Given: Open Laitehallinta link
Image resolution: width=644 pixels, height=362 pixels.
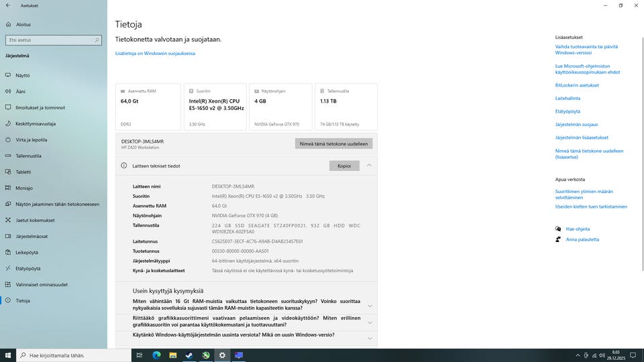Looking at the screenshot, I should [568, 99].
